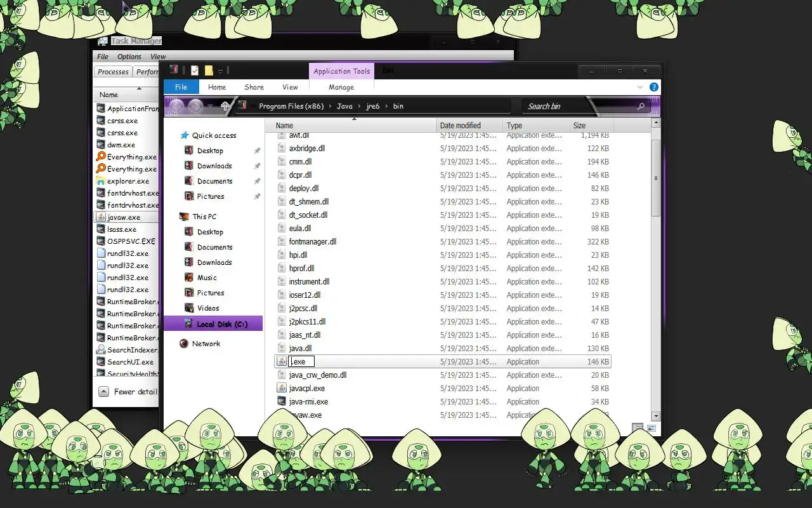Open Options menu in Task Manager
Screen dimensions: 812x508
pos(129,57)
